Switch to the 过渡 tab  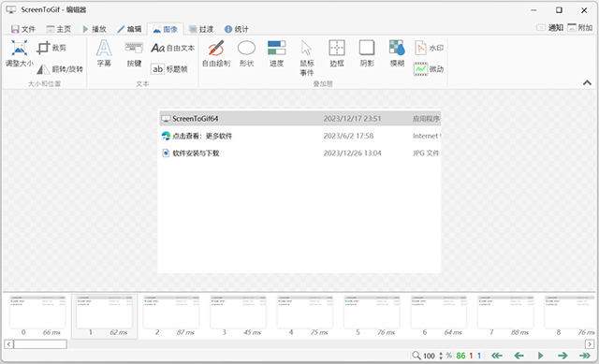tap(201, 29)
